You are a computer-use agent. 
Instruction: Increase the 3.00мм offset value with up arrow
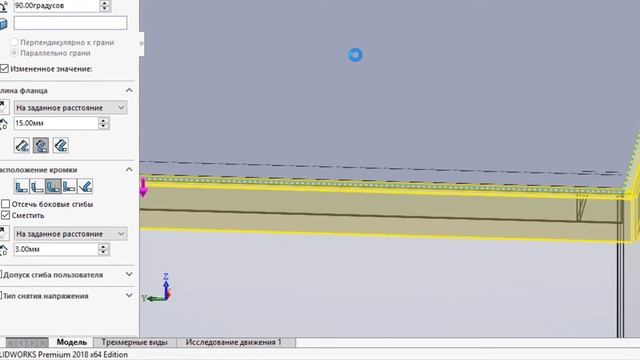(x=104, y=246)
